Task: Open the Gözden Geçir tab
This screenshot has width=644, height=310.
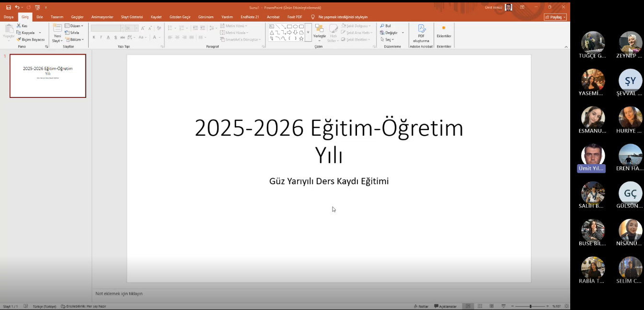Action: [x=180, y=17]
